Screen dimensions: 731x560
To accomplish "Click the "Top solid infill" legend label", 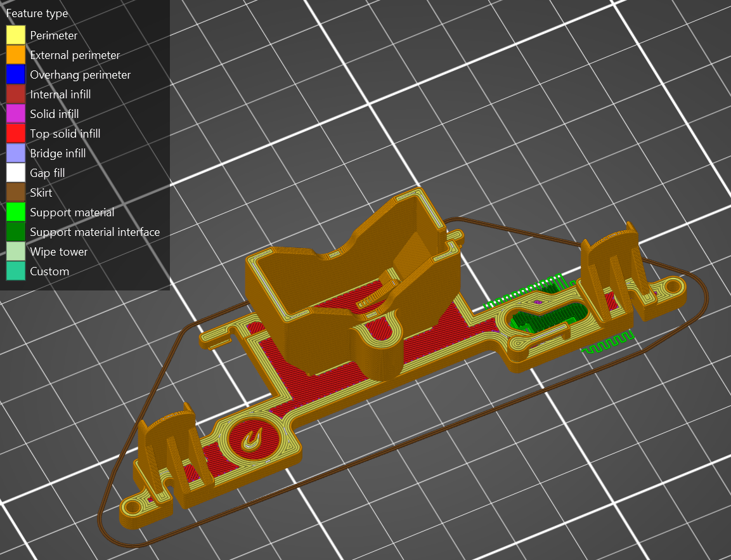I will pos(65,134).
